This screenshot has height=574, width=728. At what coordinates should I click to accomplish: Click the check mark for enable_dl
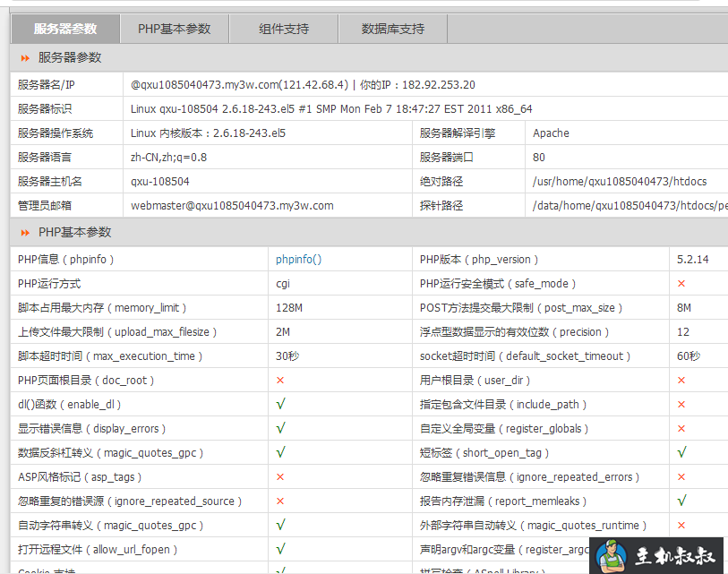click(280, 405)
